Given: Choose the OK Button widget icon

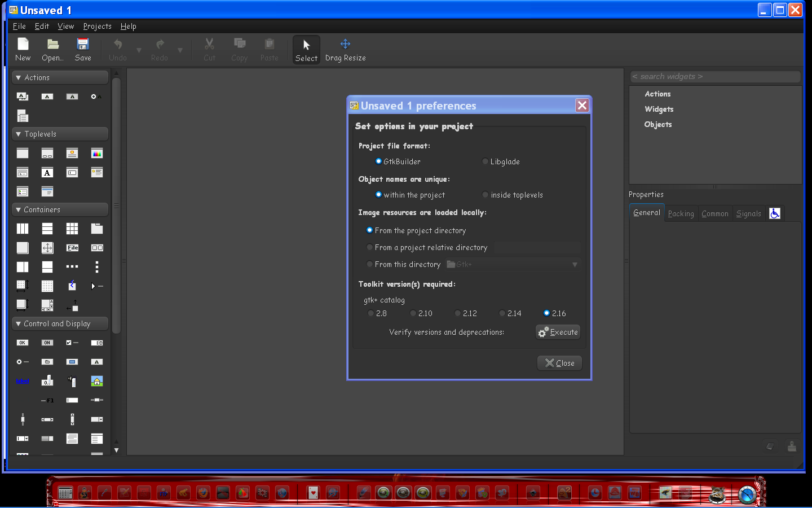Looking at the screenshot, I should pos(23,343).
